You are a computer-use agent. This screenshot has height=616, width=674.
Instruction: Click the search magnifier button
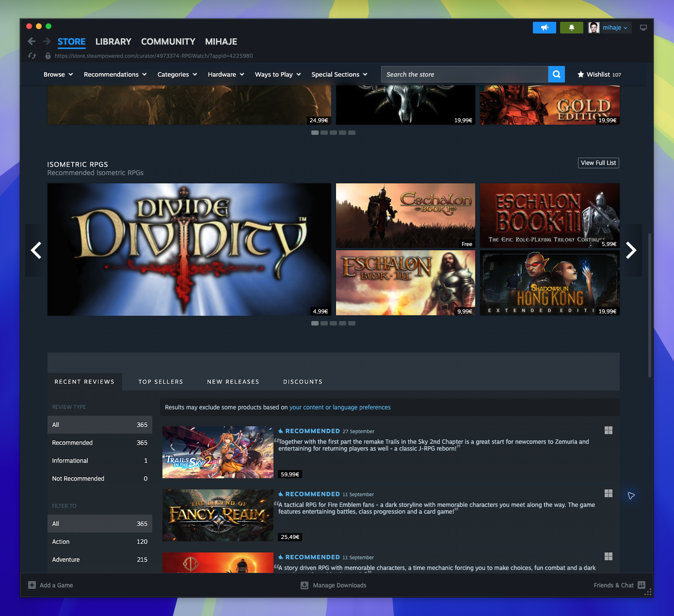click(557, 74)
